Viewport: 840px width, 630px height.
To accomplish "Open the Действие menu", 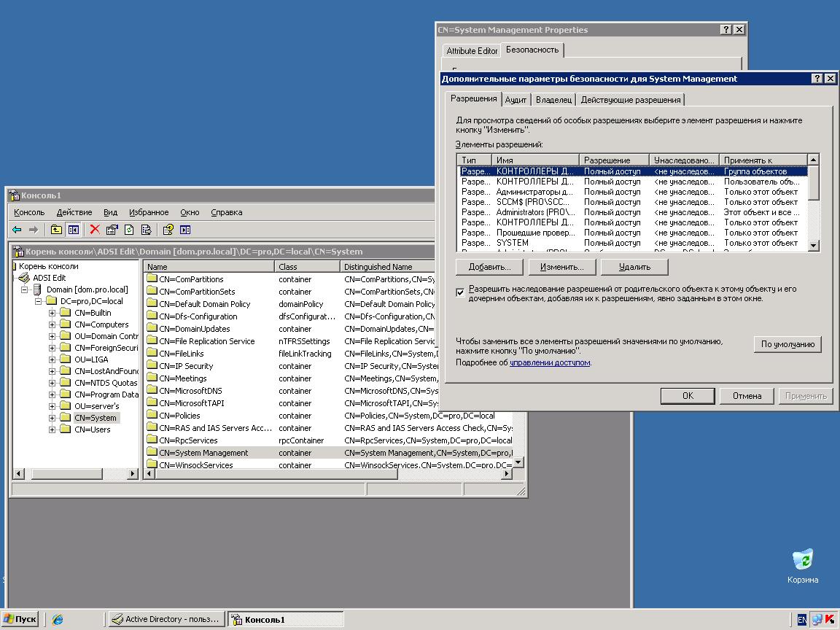I will coord(74,212).
